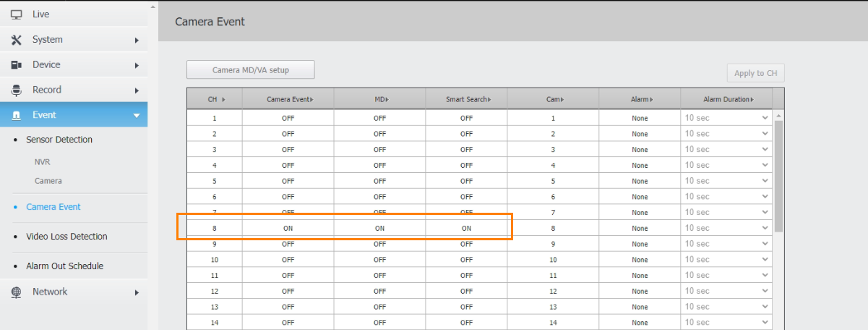Open Alarm Duration column header menu

point(729,99)
